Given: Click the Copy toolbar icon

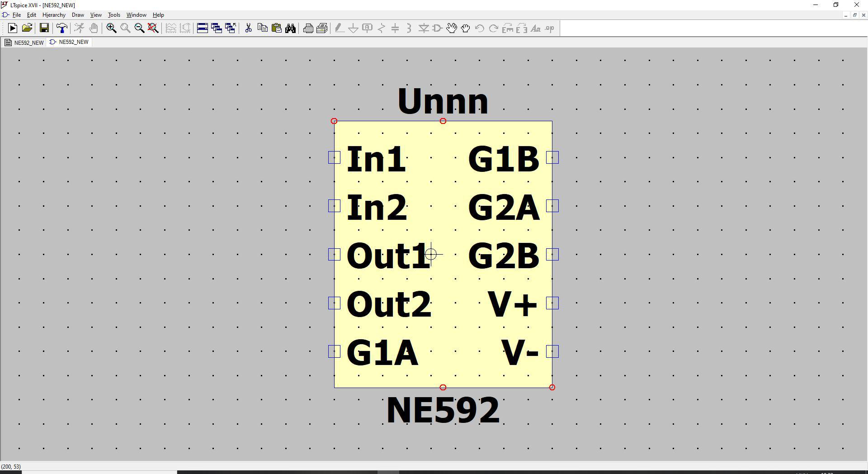Looking at the screenshot, I should tap(262, 28).
